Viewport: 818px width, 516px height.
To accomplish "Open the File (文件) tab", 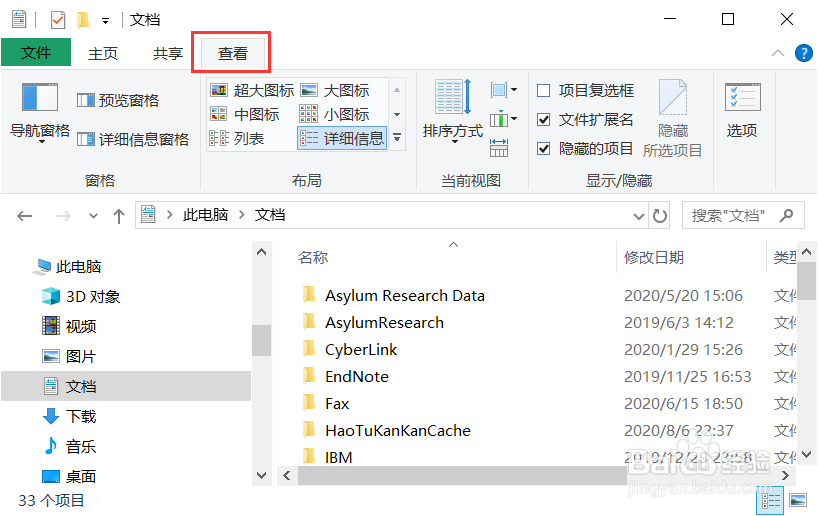I will click(36, 52).
